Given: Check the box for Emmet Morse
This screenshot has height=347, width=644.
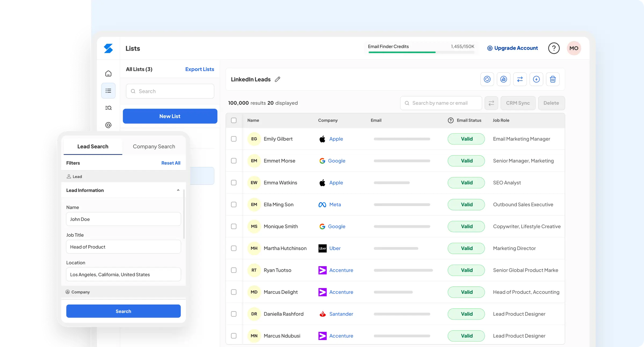Looking at the screenshot, I should [x=234, y=161].
